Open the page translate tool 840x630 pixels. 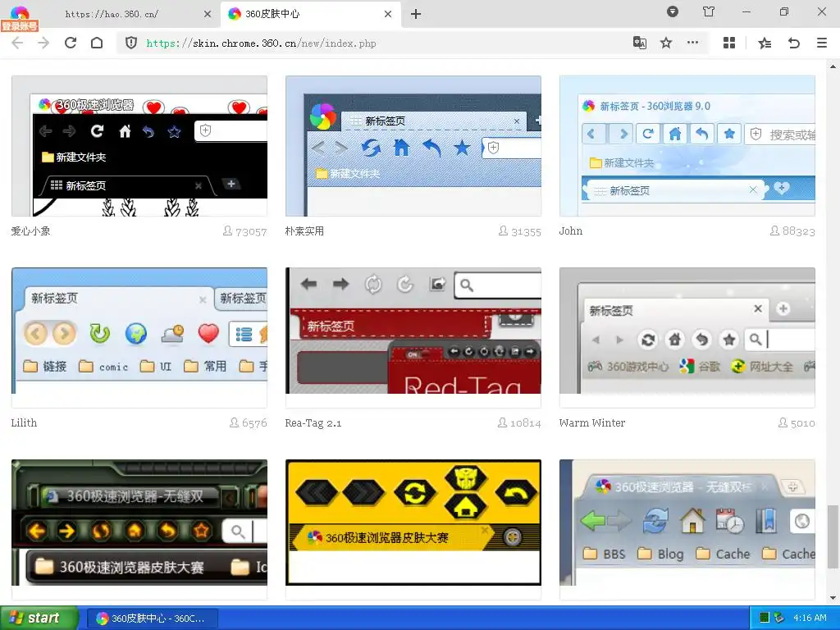tap(640, 43)
